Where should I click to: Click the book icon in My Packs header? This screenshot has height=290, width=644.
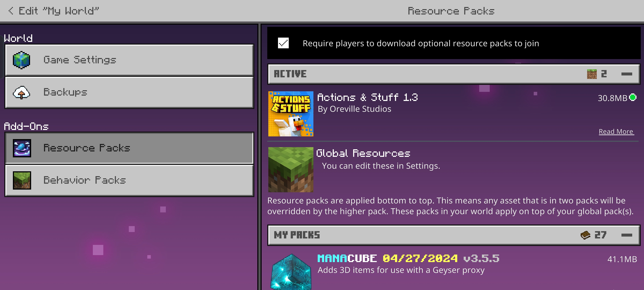click(x=585, y=235)
